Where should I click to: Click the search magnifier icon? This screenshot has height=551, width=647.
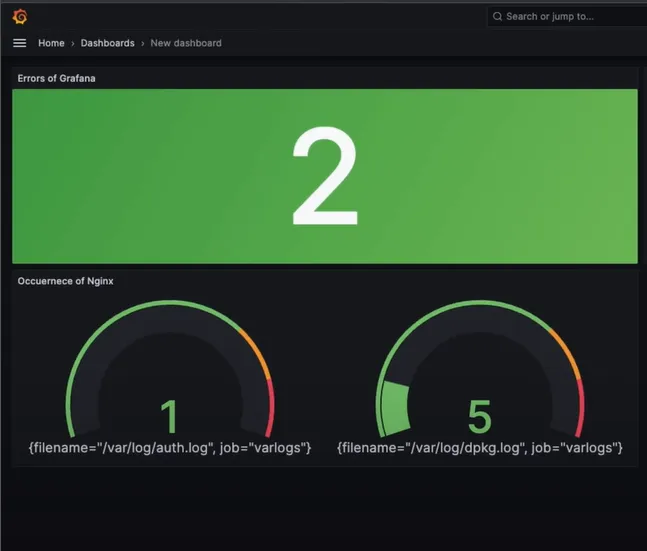pyautogui.click(x=497, y=17)
